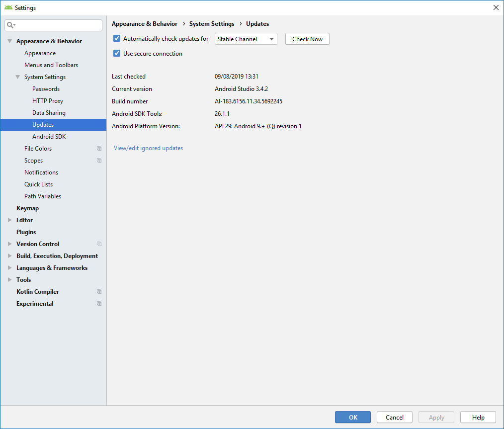Toggle Automatically check updates for checkbox
Image resolution: width=504 pixels, height=429 pixels.
point(117,39)
